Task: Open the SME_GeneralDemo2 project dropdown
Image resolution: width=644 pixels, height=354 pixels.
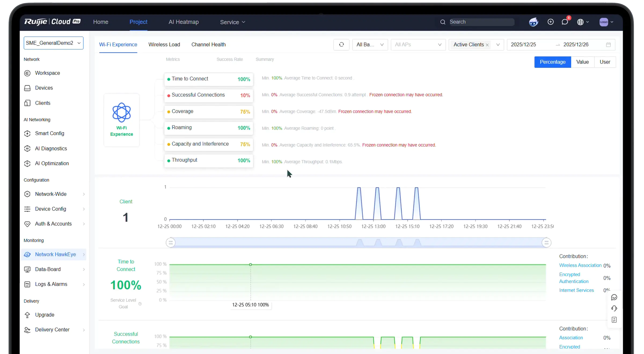Action: pos(53,43)
